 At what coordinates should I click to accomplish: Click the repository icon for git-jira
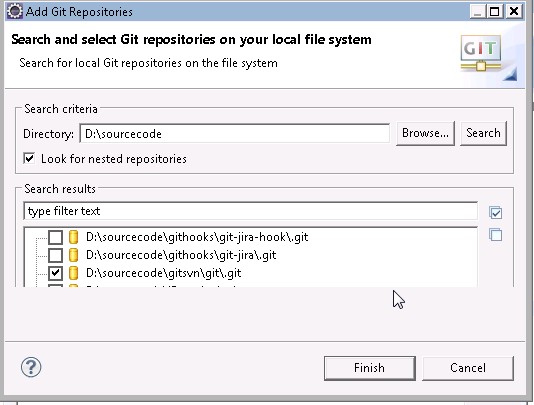click(x=73, y=255)
